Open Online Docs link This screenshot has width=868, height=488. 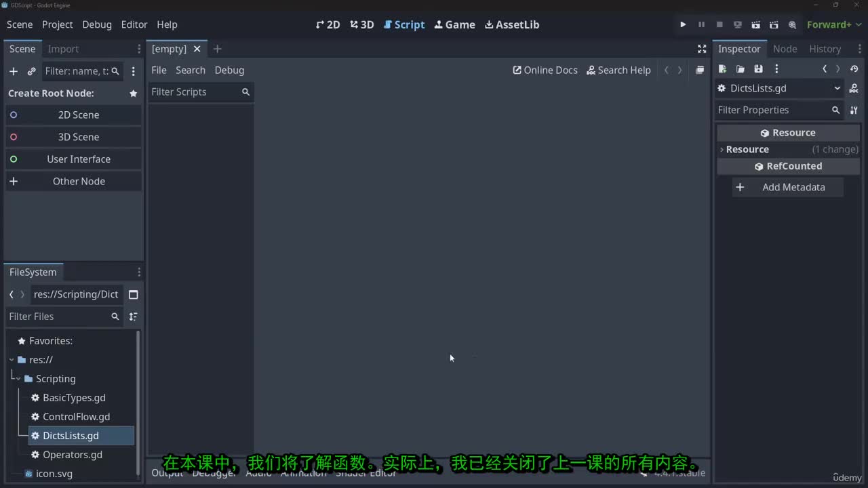[545, 70]
